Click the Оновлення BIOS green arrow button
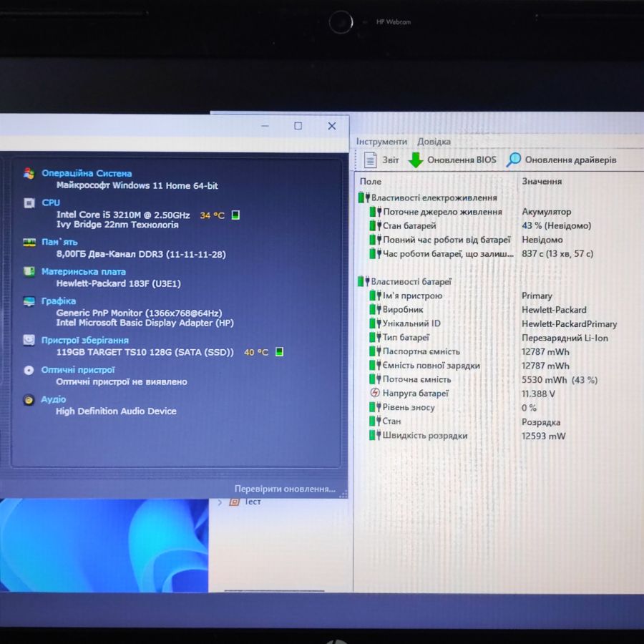 coord(452,160)
